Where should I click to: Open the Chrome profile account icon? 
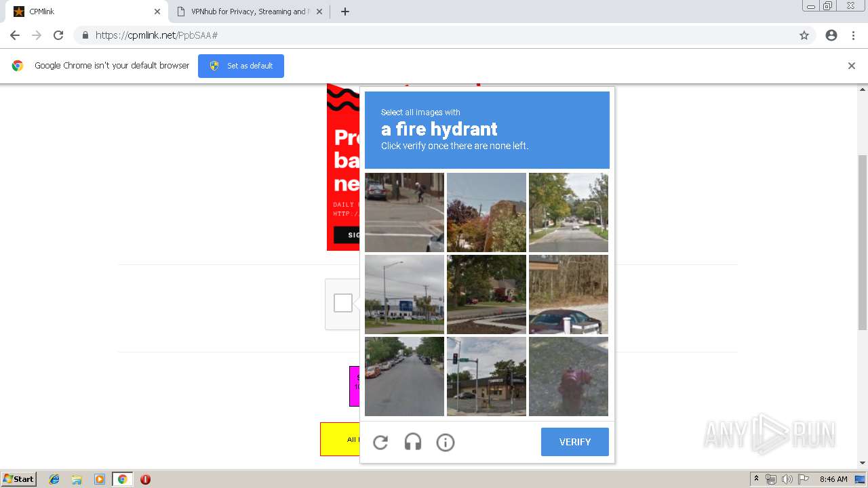[x=831, y=35]
